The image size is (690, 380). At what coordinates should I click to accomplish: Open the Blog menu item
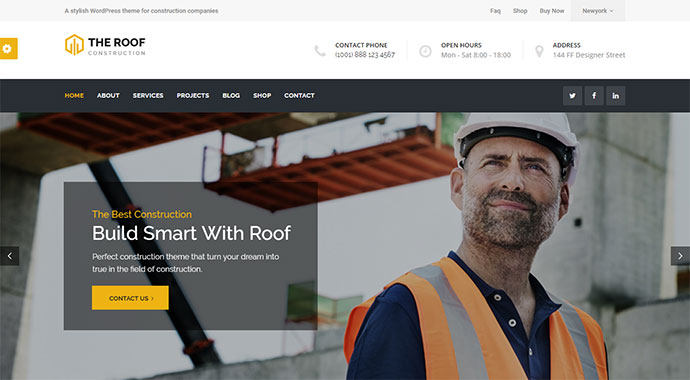point(231,95)
